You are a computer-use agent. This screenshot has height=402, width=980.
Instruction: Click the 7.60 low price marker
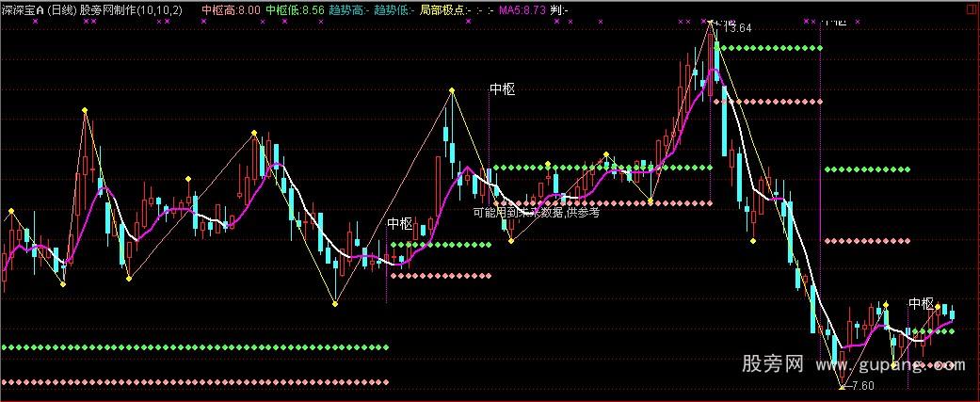862,386
